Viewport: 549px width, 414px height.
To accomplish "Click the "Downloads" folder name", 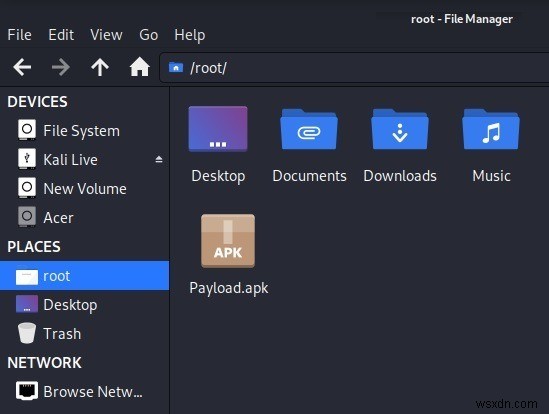I will (x=400, y=176).
